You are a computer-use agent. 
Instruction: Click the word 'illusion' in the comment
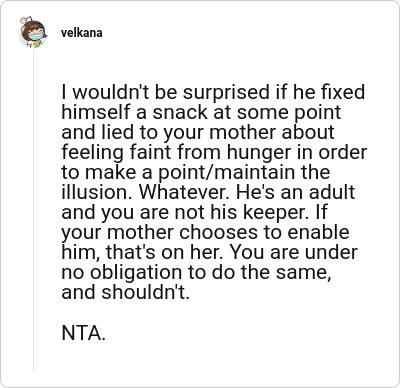[95, 192]
